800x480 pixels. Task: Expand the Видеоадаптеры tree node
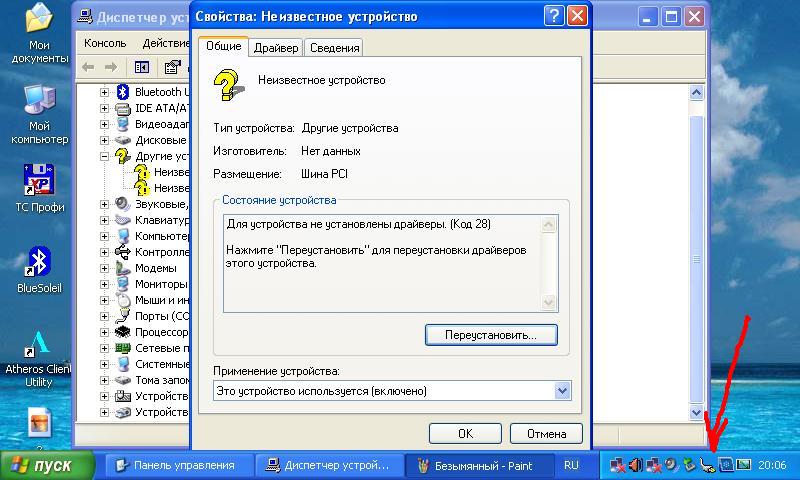pyautogui.click(x=105, y=124)
